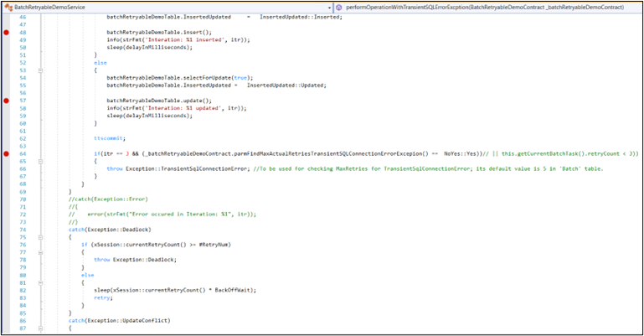Click the 'catch(Exception::Deadlock)' line
Screen dimensions: 644x336
click(x=110, y=230)
